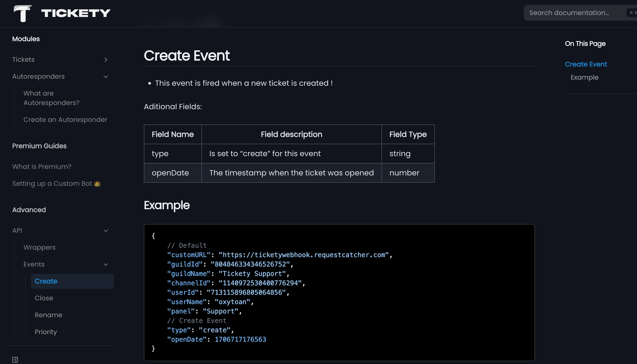Open the Rename event page
Viewport: 637px width, 364px height.
[x=48, y=315]
